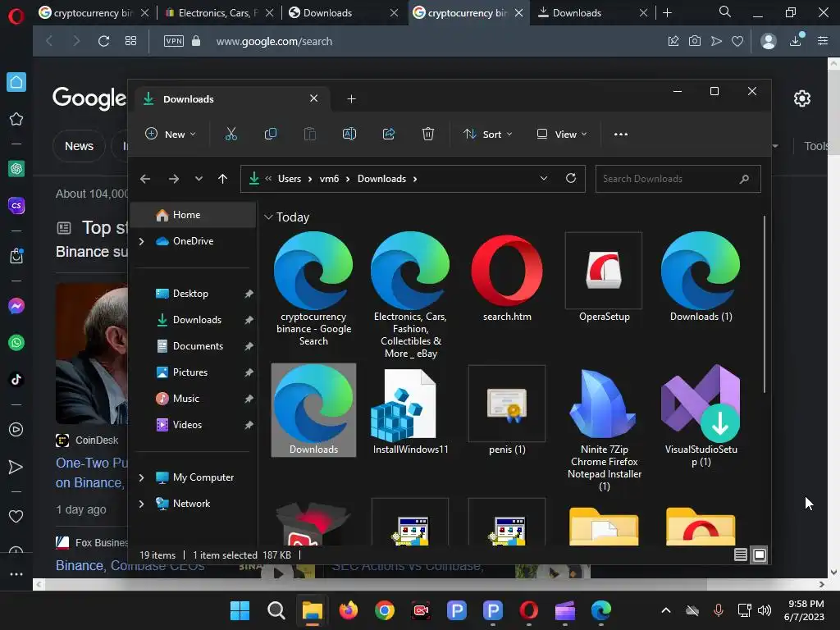Click the Share icon in Explorer toolbar

[x=388, y=134]
